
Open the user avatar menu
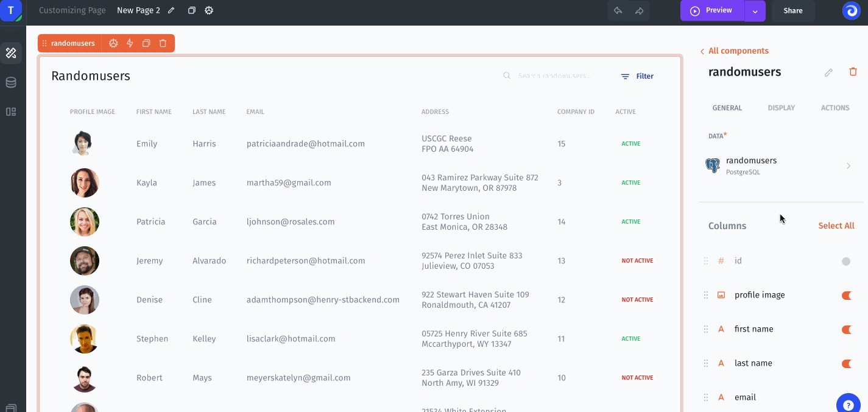click(852, 10)
